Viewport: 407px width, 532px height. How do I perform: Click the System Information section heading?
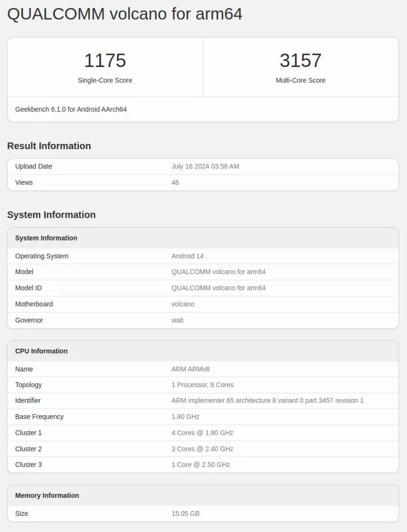point(51,215)
